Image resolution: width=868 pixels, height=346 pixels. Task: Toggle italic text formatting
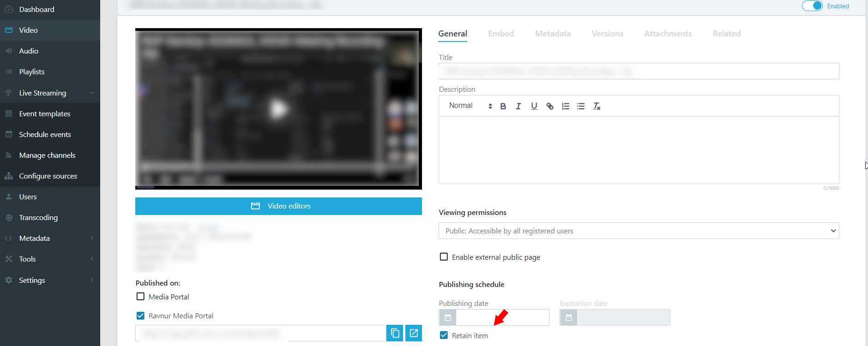pos(518,106)
